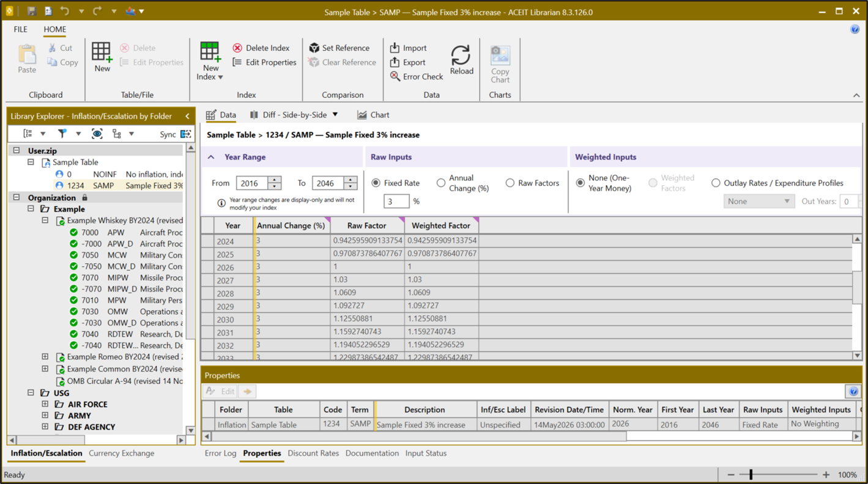The width and height of the screenshot is (868, 484).
Task: Open the FILE menu
Action: click(x=20, y=29)
